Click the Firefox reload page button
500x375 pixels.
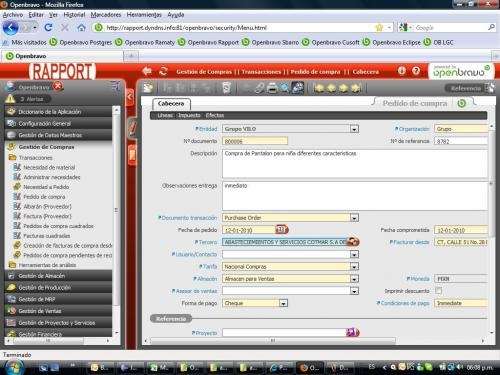(x=48, y=28)
